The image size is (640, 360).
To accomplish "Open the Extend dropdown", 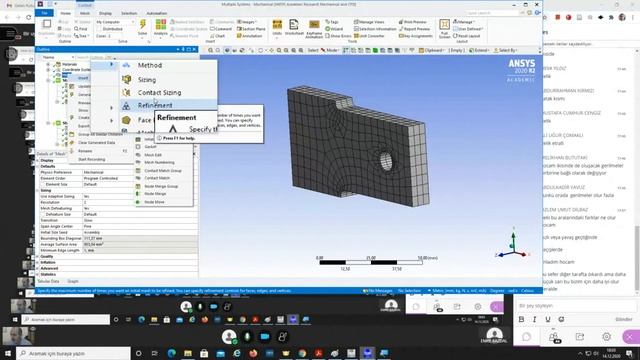I will 479,50.
